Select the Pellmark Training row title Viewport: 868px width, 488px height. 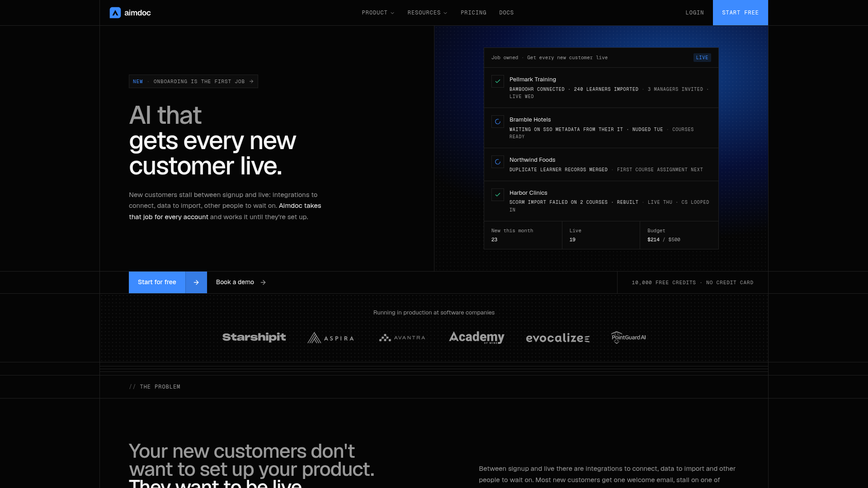coord(533,80)
